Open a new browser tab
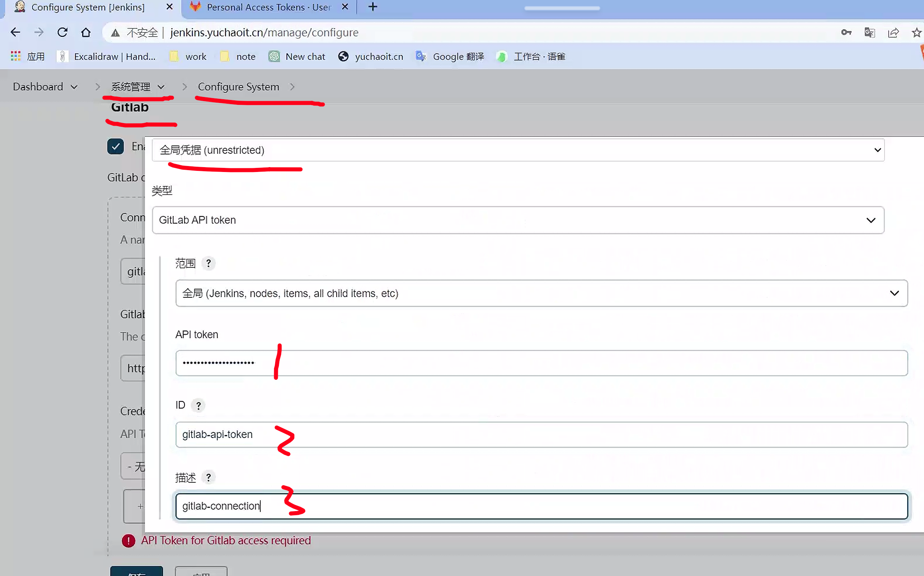 pos(373,7)
